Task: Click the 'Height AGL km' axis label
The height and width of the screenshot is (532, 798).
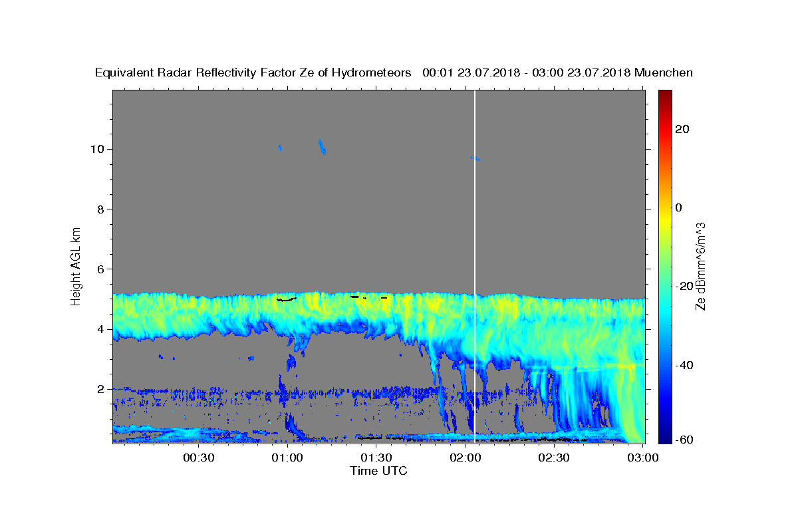Action: (76, 265)
